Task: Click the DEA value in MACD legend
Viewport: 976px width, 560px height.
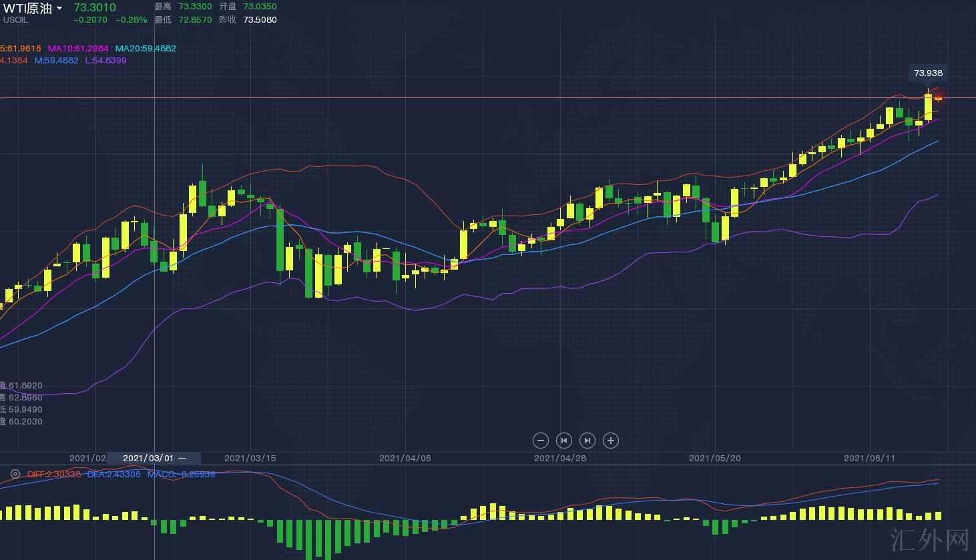Action: (x=113, y=475)
